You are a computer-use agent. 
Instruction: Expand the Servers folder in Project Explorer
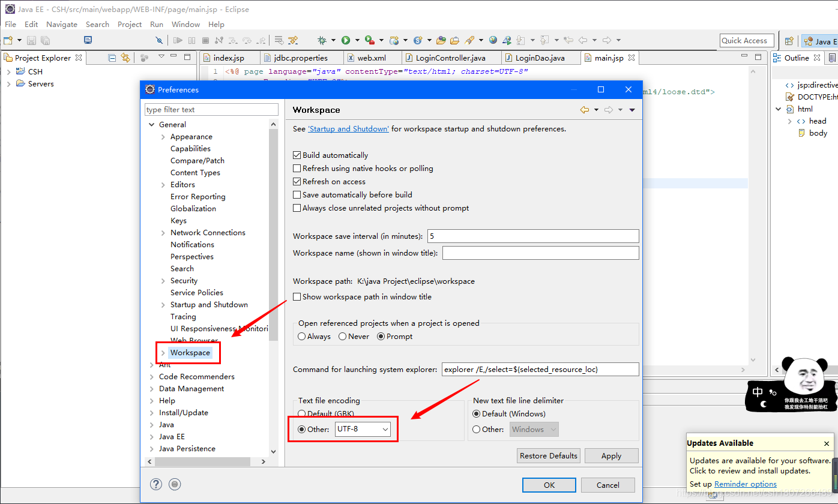(x=8, y=83)
